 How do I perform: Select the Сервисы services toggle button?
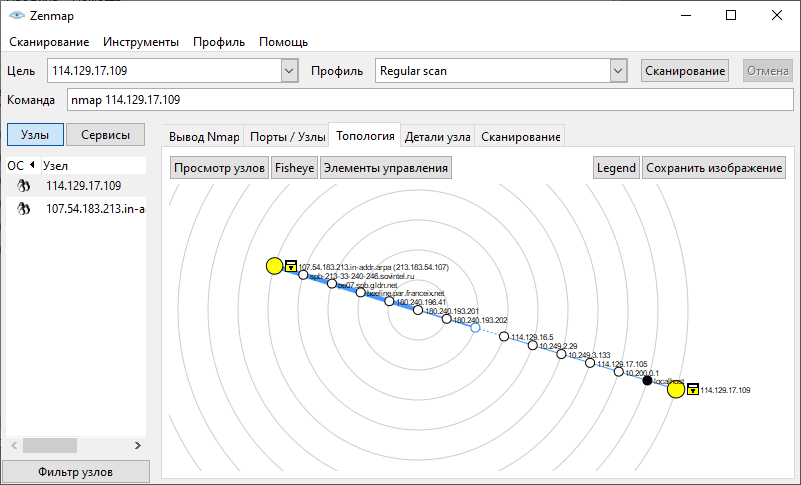105,135
